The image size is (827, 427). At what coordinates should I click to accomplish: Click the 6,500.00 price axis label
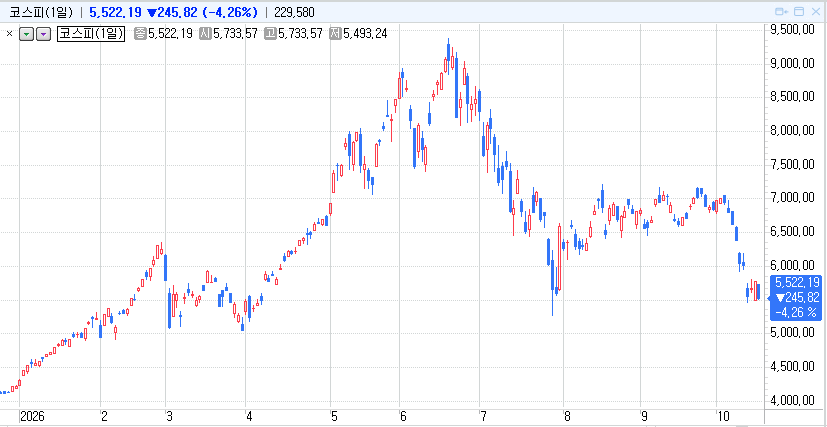coord(793,232)
